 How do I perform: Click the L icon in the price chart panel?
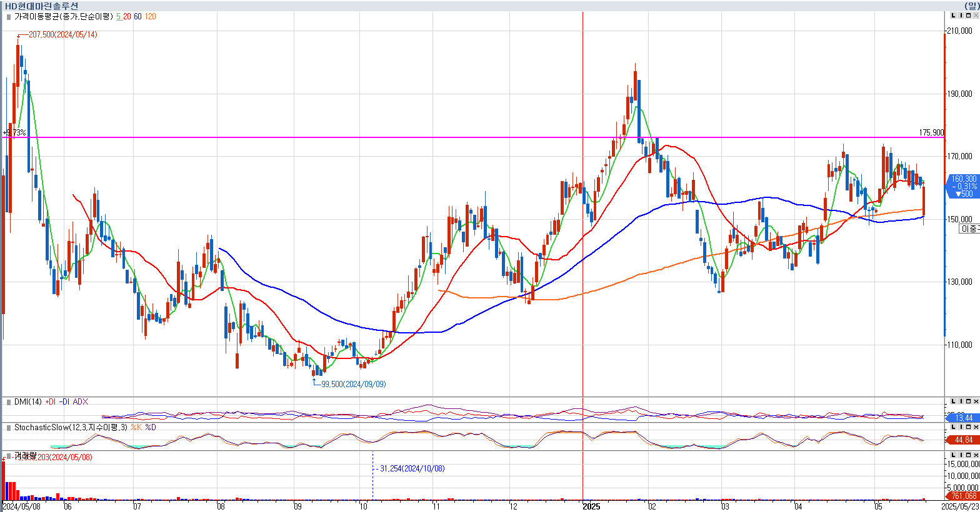coord(953,16)
